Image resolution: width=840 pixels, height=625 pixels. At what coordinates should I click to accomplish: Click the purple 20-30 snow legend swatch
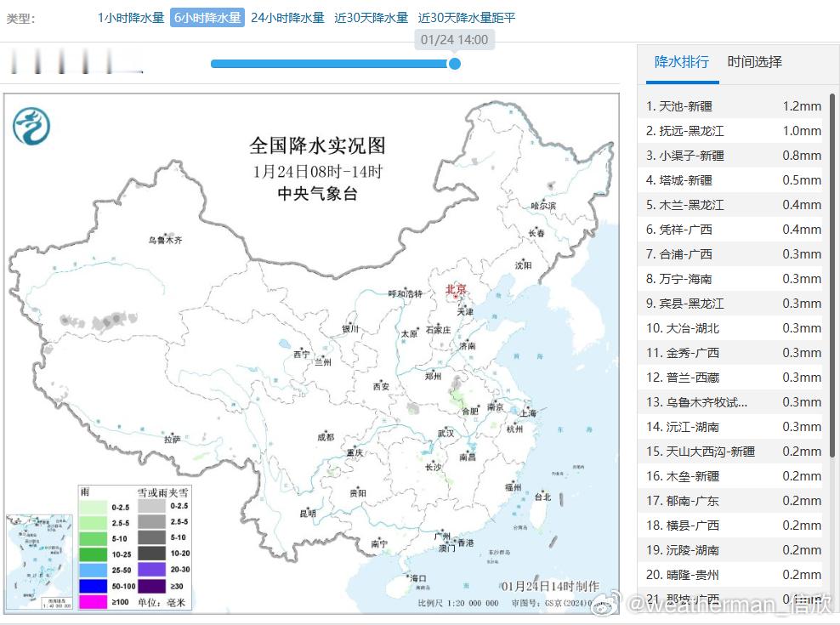(x=151, y=569)
